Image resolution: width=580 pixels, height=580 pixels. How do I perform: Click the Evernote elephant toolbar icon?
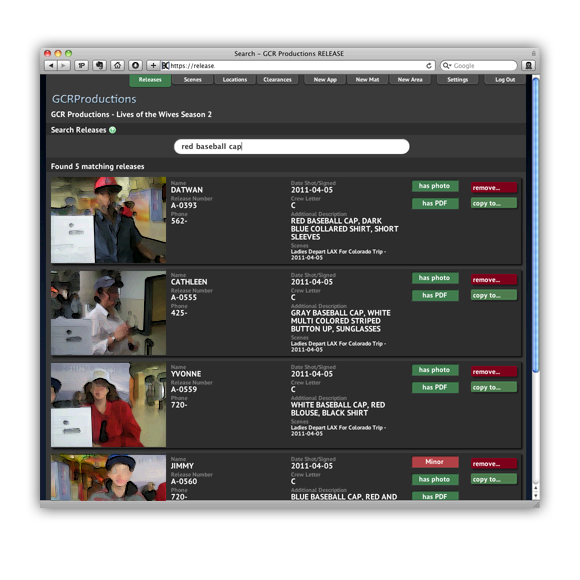(100, 65)
